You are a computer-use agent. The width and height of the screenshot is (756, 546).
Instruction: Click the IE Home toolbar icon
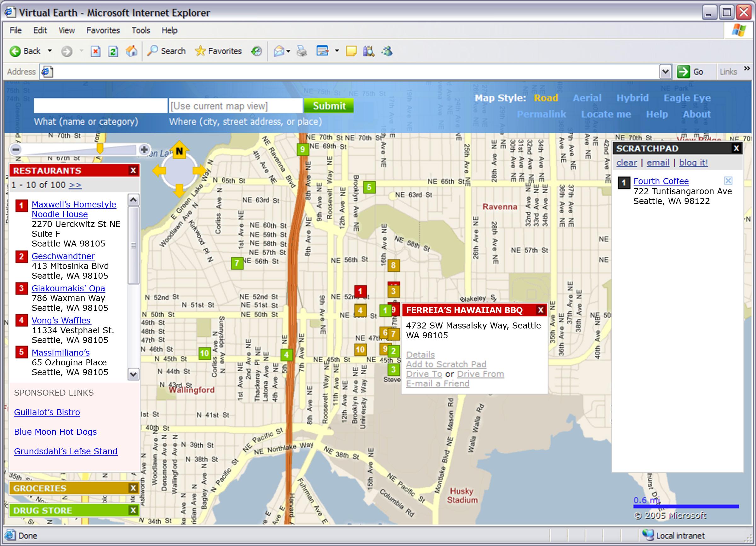point(131,51)
